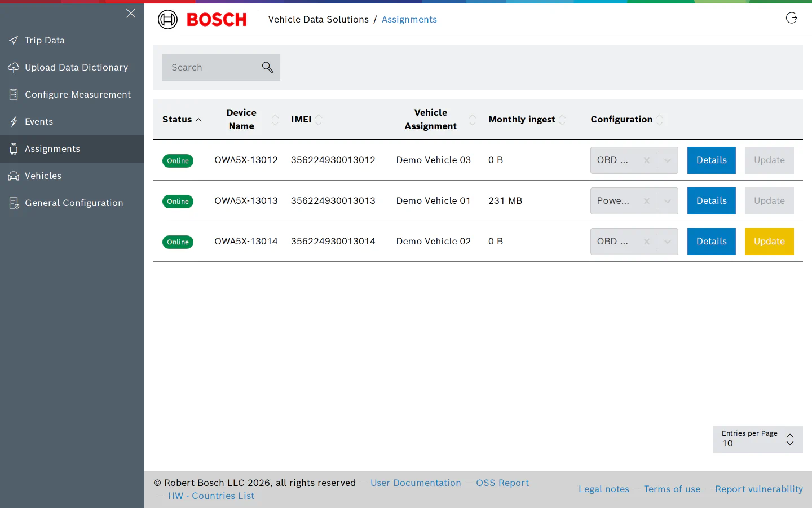Viewport: 812px width, 508px height.
Task: Open Configure Measurement menu item
Action: click(72, 95)
